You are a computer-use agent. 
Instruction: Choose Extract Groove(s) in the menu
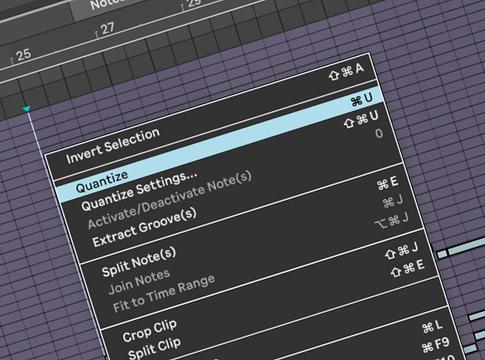click(x=144, y=227)
